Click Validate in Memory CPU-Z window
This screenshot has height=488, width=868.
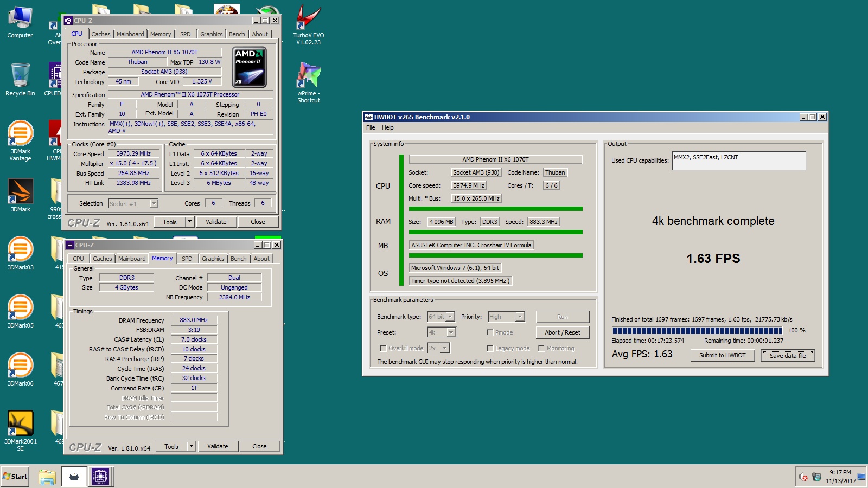click(218, 446)
